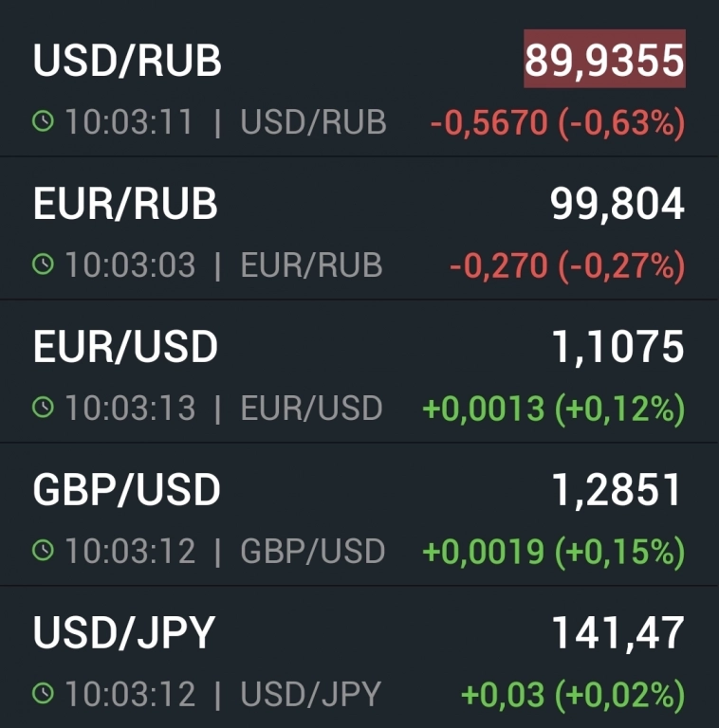Click the clock icon in the GBP/USD row

(x=44, y=551)
